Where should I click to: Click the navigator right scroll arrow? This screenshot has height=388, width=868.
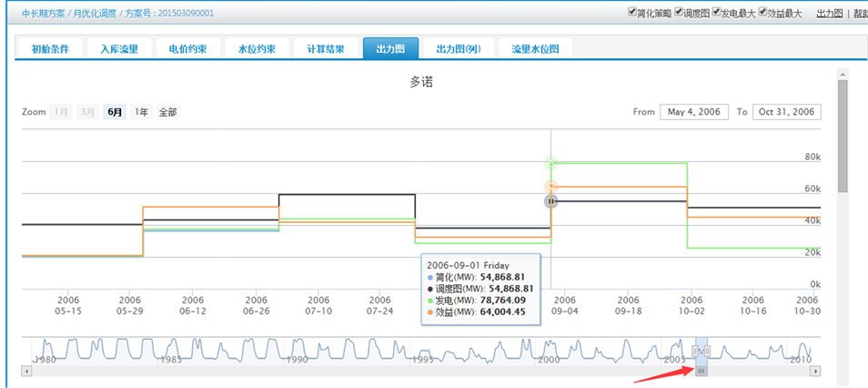(815, 372)
